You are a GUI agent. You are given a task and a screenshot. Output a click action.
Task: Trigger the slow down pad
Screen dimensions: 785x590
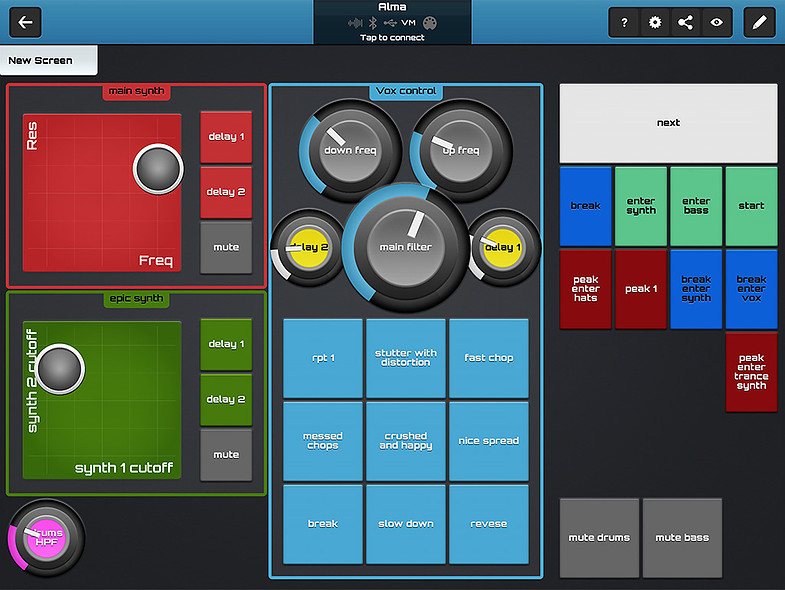tap(406, 524)
